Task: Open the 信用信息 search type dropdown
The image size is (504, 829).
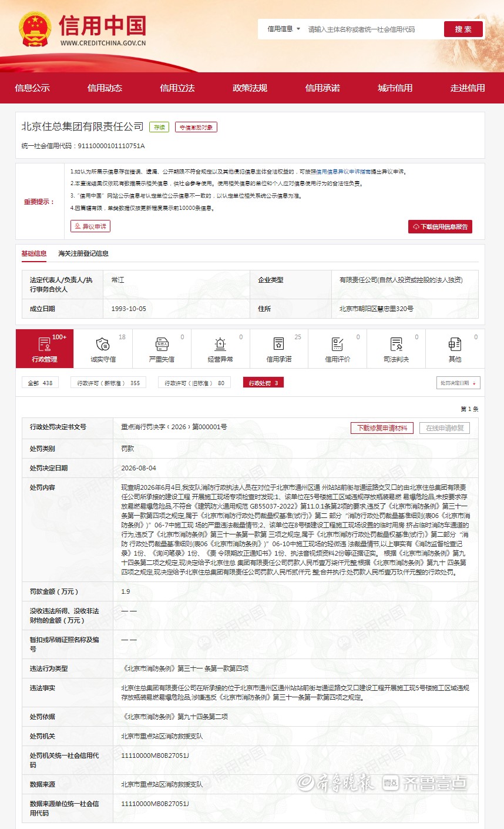Action: (284, 29)
